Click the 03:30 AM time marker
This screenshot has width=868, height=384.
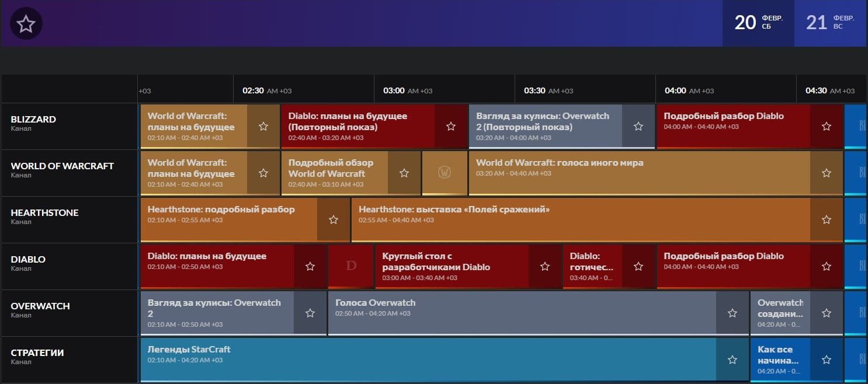pyautogui.click(x=548, y=90)
